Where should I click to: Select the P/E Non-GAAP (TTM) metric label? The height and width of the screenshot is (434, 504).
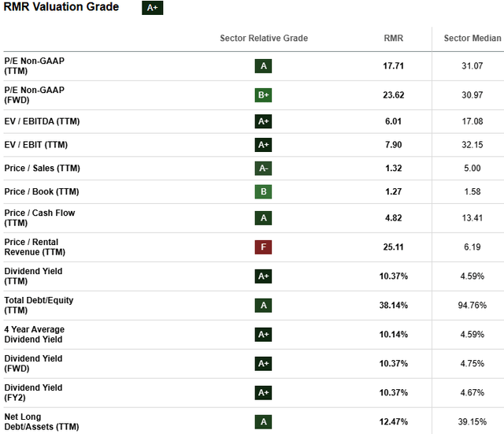pos(35,65)
